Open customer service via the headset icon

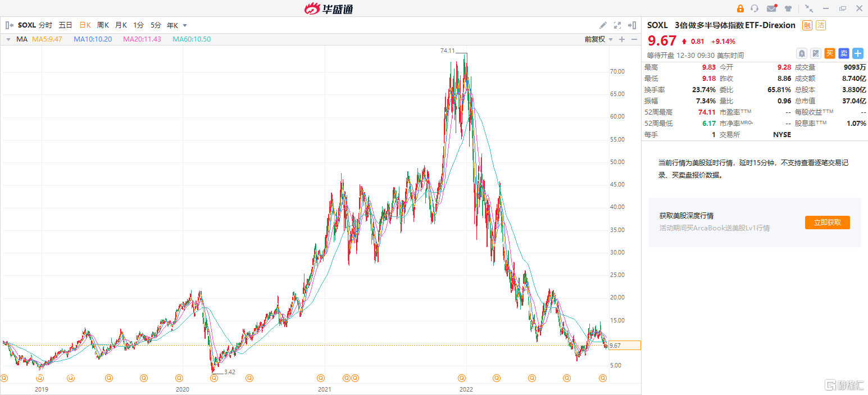point(755,8)
